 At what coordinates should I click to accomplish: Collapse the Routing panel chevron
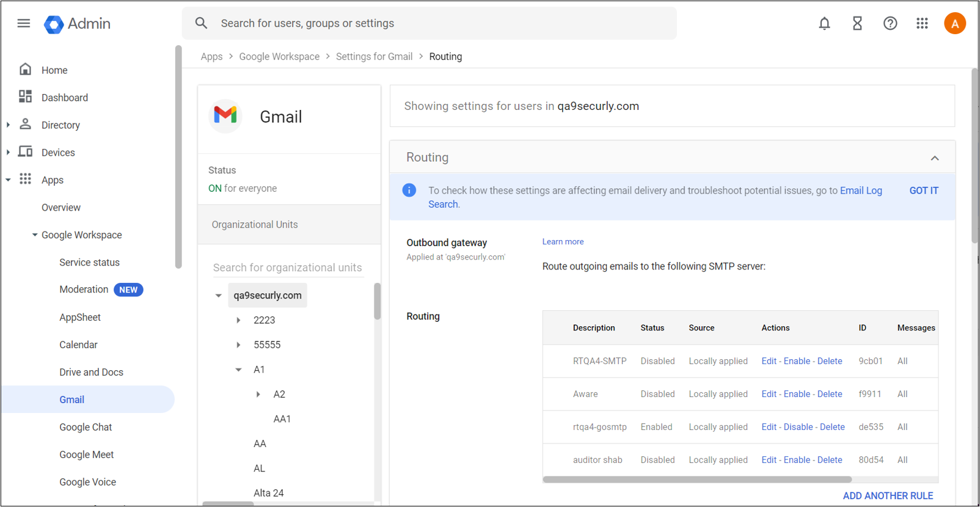click(934, 158)
